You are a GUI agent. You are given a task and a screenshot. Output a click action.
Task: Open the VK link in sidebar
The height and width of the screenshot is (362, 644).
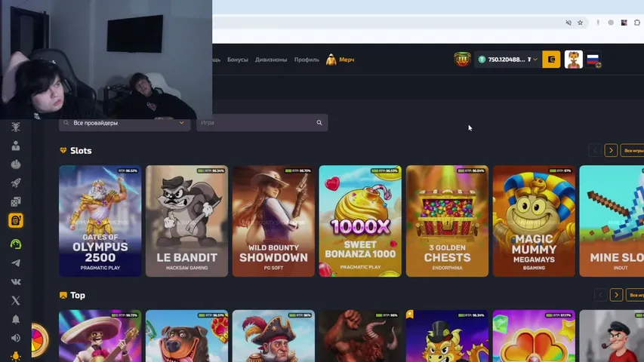16,282
